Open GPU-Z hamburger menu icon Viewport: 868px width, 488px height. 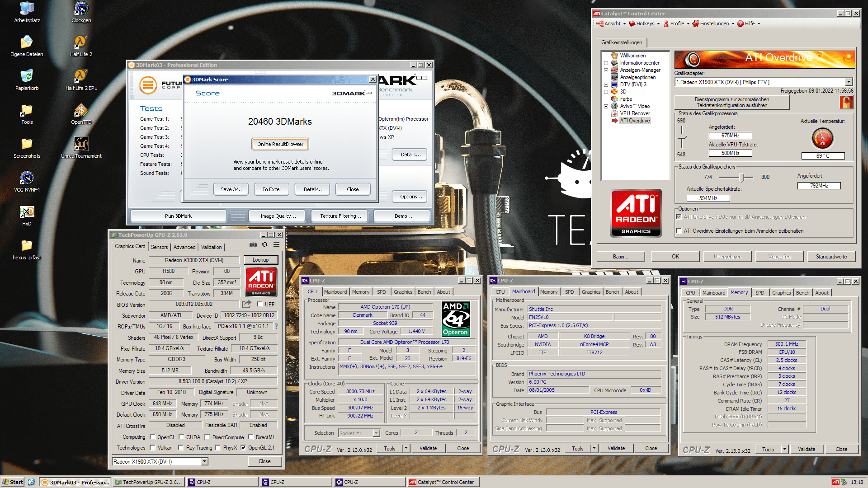pyautogui.click(x=276, y=244)
